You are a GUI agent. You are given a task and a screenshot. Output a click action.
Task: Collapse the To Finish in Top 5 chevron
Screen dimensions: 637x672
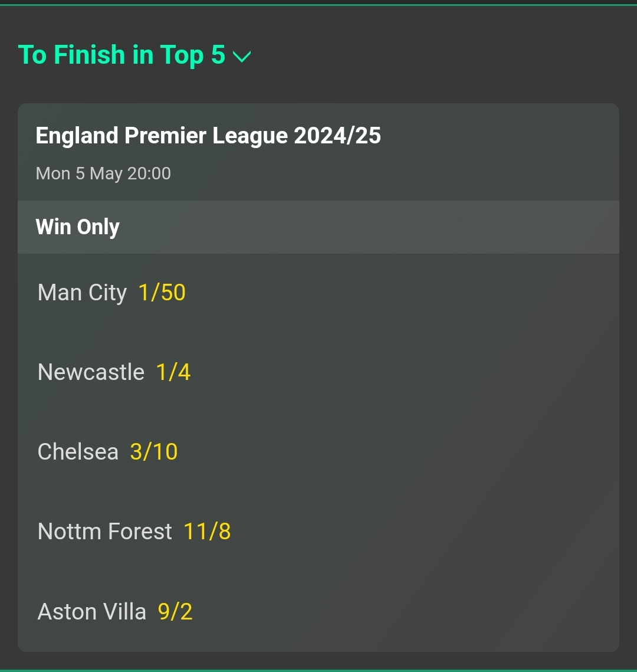pos(242,56)
